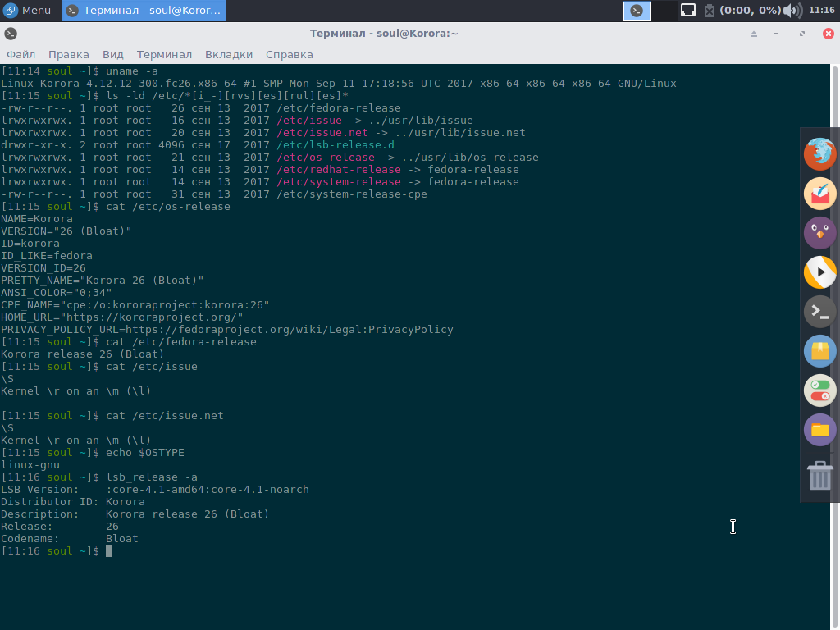Click the 'Linux Korora 4.12.12-300.fc26.x86_64' output line
The image size is (840, 630).
(x=339, y=84)
